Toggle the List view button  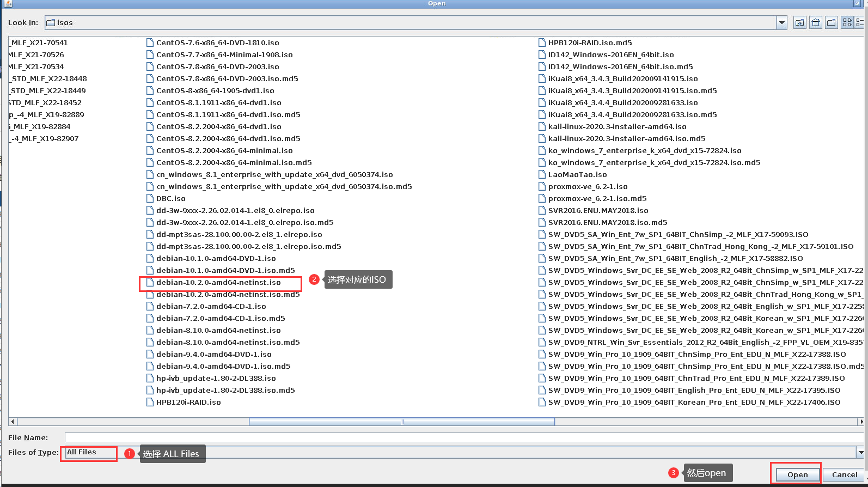[847, 23]
